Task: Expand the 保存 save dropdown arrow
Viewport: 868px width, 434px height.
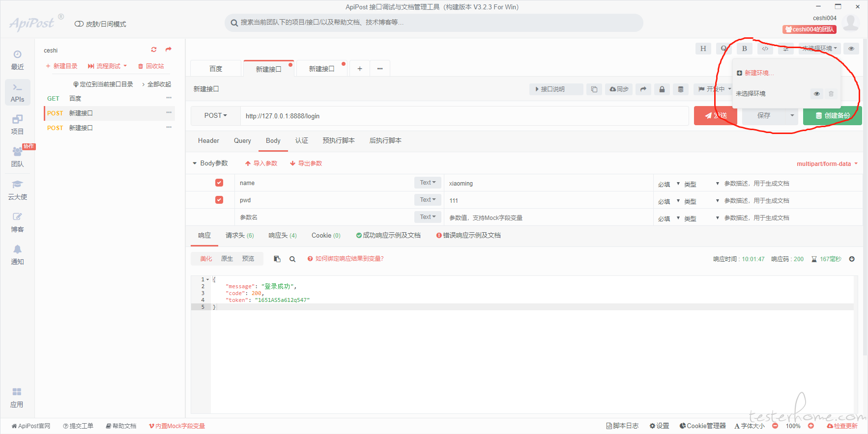Action: 792,116
